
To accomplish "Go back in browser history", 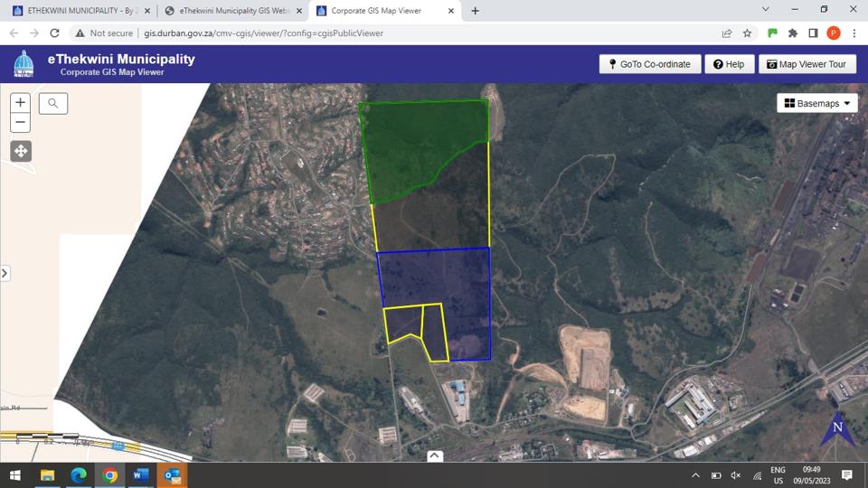I will click(x=14, y=33).
